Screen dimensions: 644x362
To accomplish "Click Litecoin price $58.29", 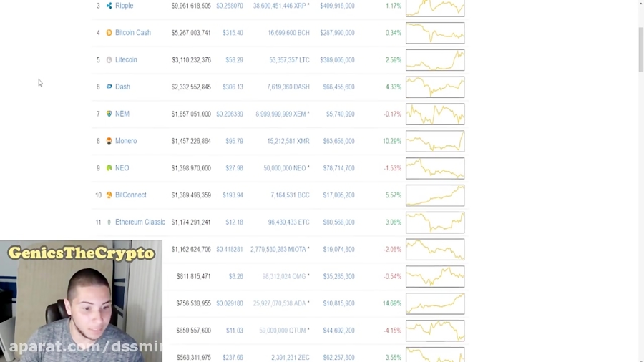I will 234,60.
